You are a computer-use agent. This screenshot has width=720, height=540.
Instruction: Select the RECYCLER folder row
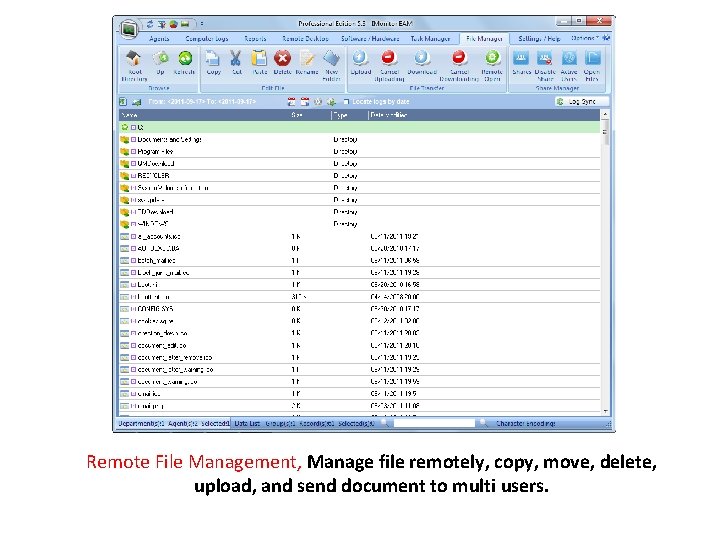pyautogui.click(x=360, y=175)
